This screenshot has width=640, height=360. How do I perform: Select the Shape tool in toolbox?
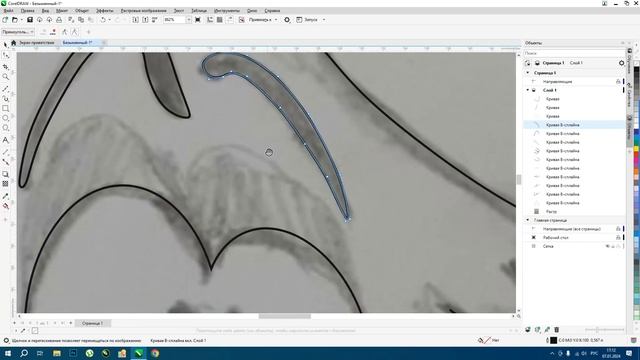click(x=5, y=56)
